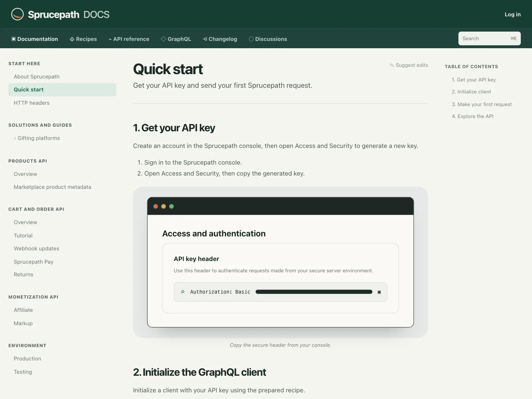The height and width of the screenshot is (399, 532).
Task: Open the Changelog tab
Action: pos(220,39)
